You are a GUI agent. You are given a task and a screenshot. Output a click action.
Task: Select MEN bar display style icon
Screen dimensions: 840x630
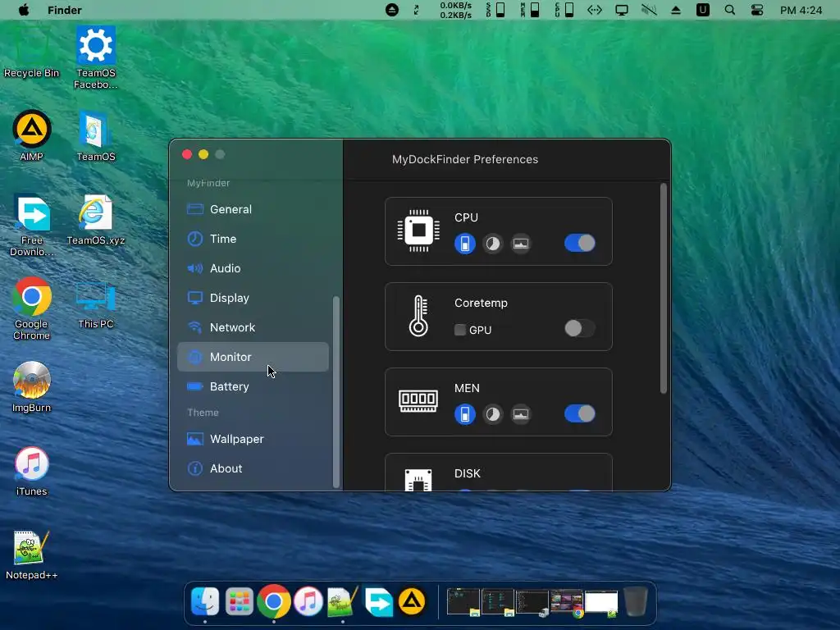[465, 414]
